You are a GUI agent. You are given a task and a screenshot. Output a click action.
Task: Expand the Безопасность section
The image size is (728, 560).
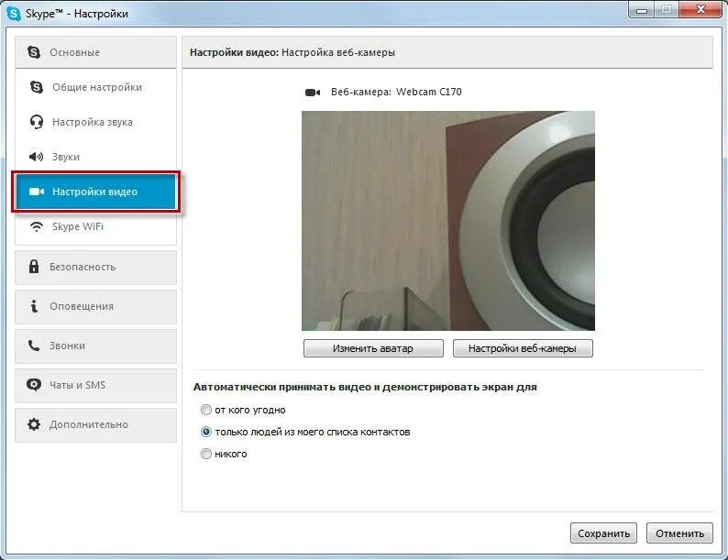tap(95, 268)
